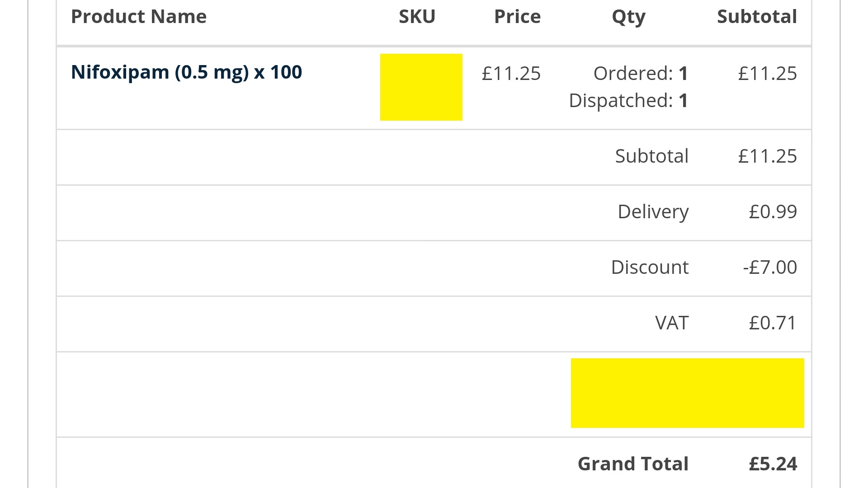Click the -£7.00 discount amount
Image resolution: width=868 pixels, height=488 pixels.
[x=770, y=267]
